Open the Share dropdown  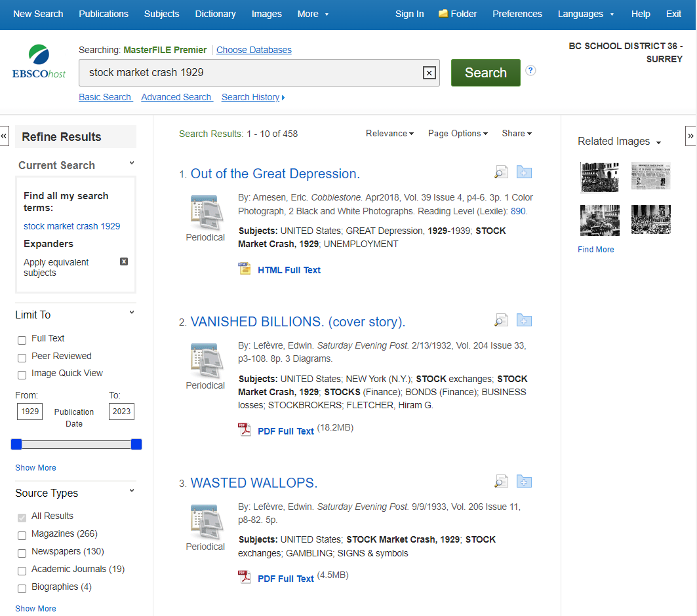tap(517, 133)
